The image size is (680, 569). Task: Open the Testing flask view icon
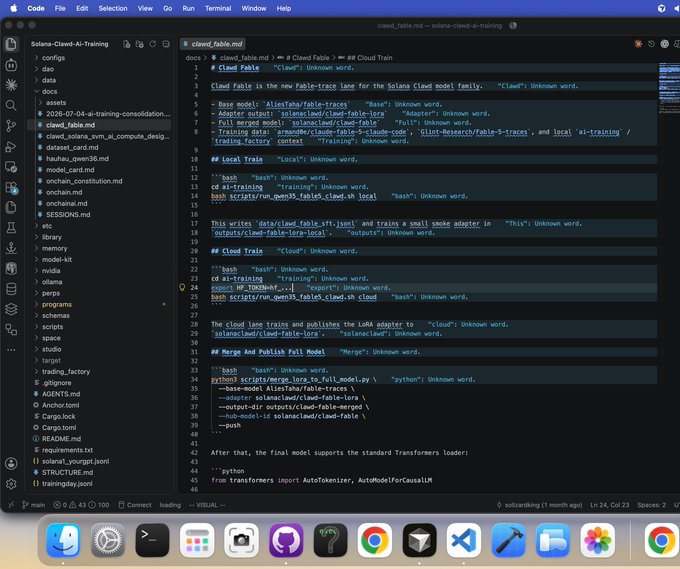tap(11, 228)
